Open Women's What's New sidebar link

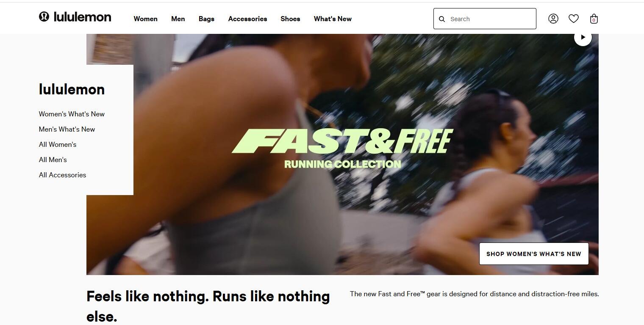click(72, 114)
